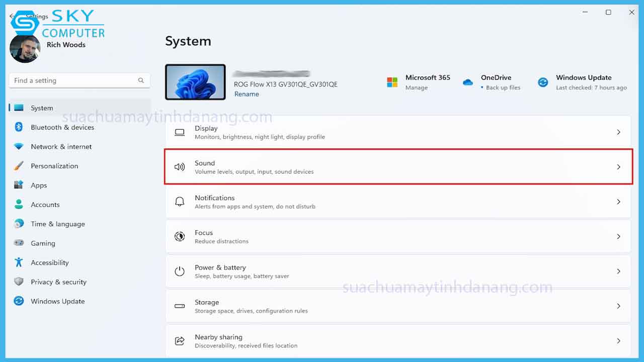The image size is (644, 362).
Task: Click the Privacy & security shield icon
Action: (19, 282)
